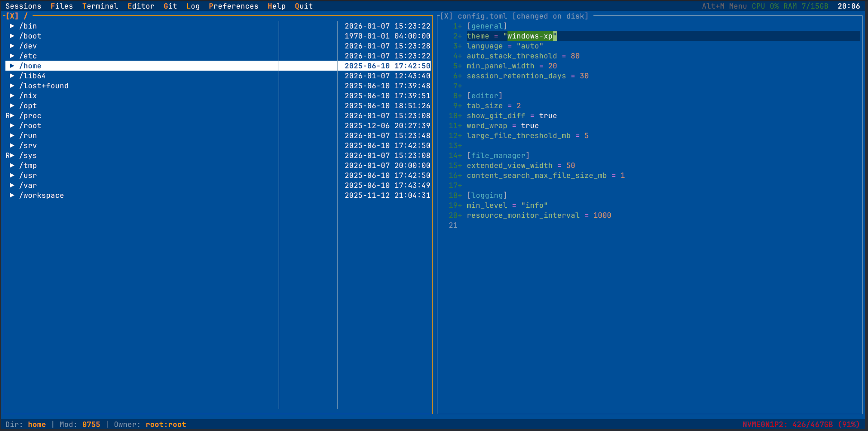Click the root:root owner label in status bar

pyautogui.click(x=166, y=424)
